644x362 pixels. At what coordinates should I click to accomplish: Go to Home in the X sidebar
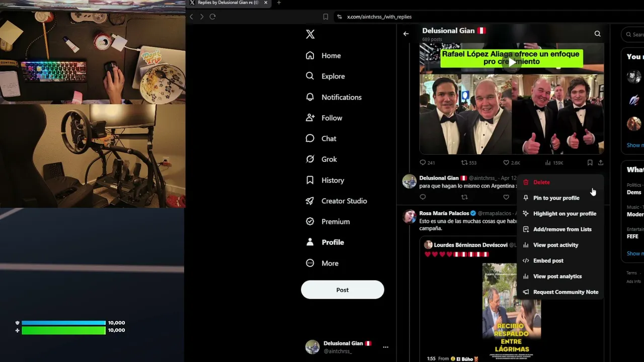pyautogui.click(x=324, y=56)
